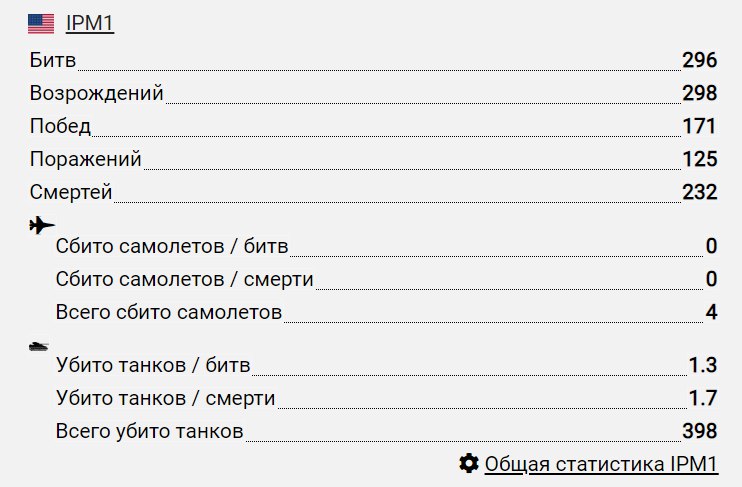Select the Смертей row label
The height and width of the screenshot is (487, 742).
70,193
